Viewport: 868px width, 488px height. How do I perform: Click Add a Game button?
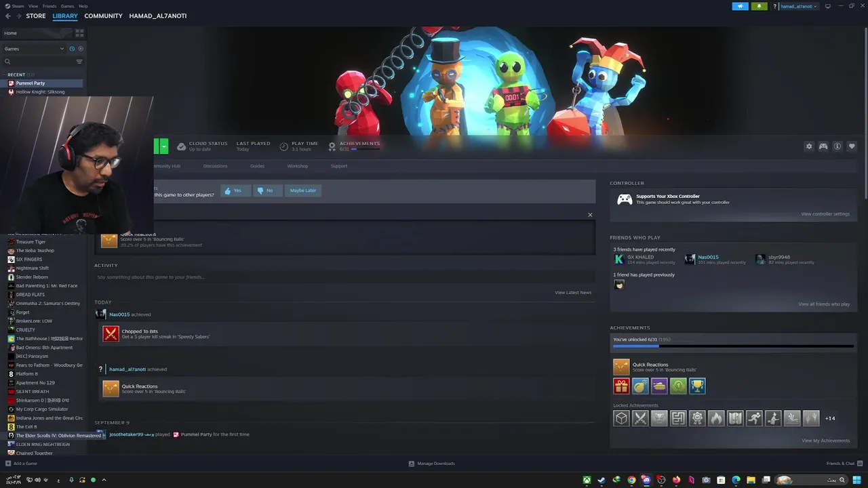(21, 464)
